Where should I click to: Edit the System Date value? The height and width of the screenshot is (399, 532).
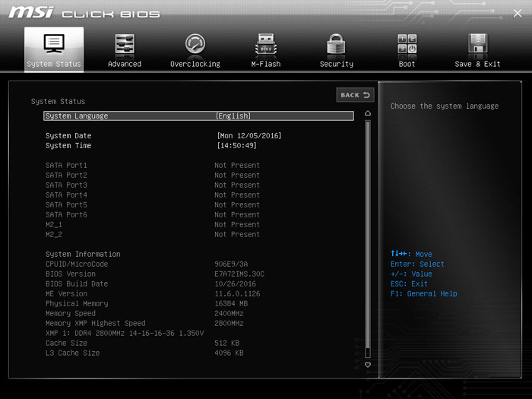point(249,136)
